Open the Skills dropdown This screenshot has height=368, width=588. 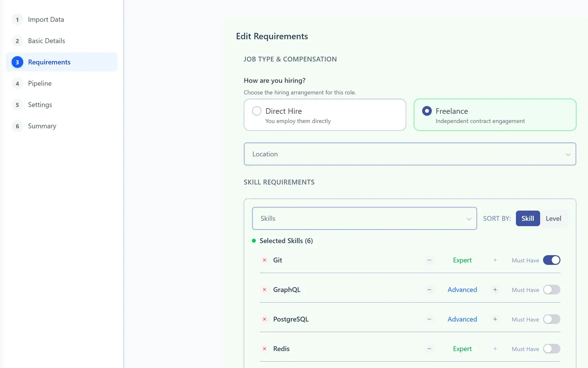click(x=365, y=219)
